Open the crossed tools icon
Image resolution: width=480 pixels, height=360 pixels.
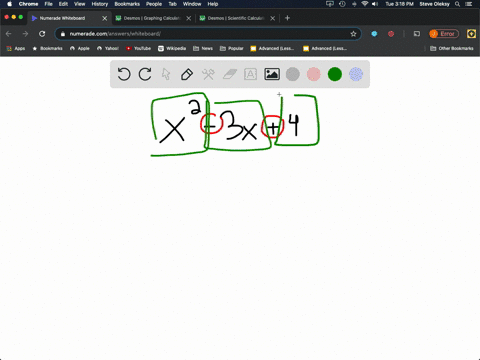pyautogui.click(x=208, y=74)
